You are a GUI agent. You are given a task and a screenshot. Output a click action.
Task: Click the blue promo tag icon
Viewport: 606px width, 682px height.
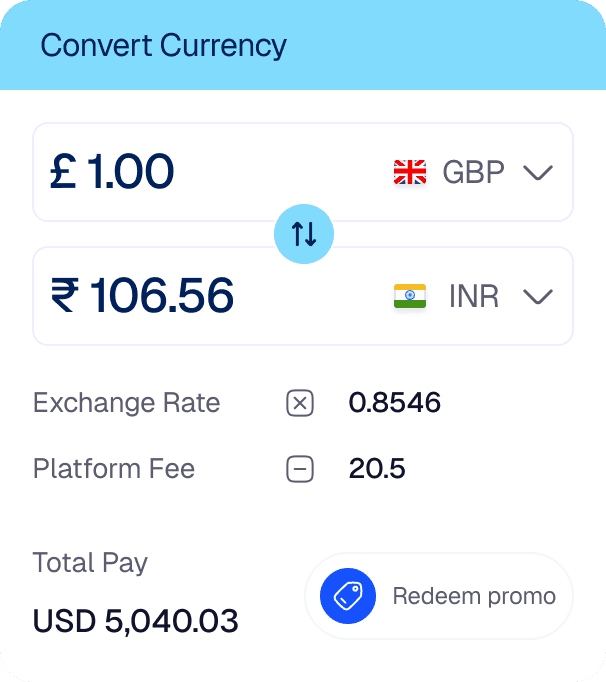[347, 596]
